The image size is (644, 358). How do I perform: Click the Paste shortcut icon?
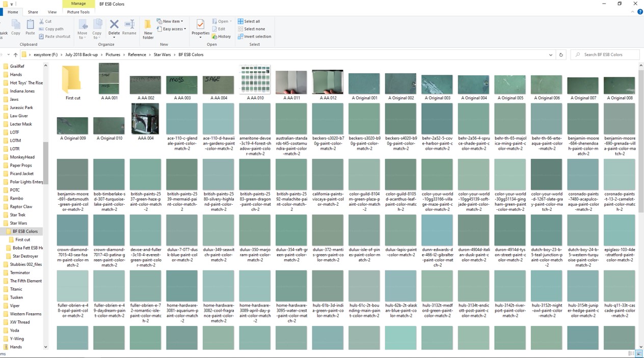point(41,37)
